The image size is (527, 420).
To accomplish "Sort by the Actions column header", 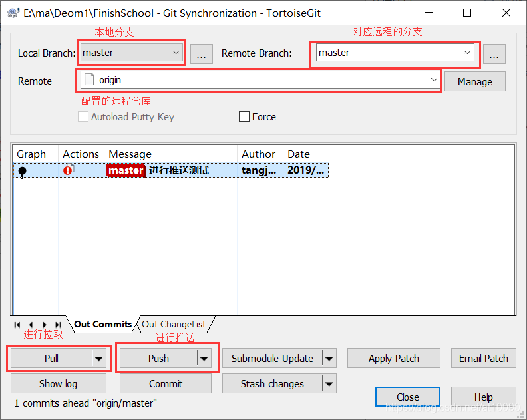I will pyautogui.click(x=81, y=154).
